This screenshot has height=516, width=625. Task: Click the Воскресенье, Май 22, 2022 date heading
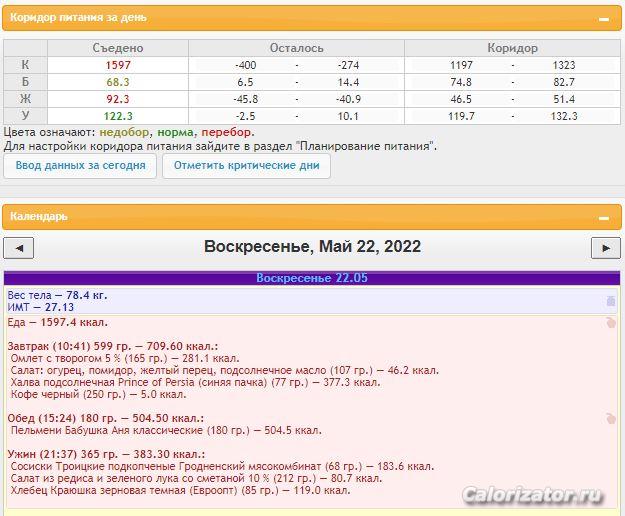tap(312, 247)
